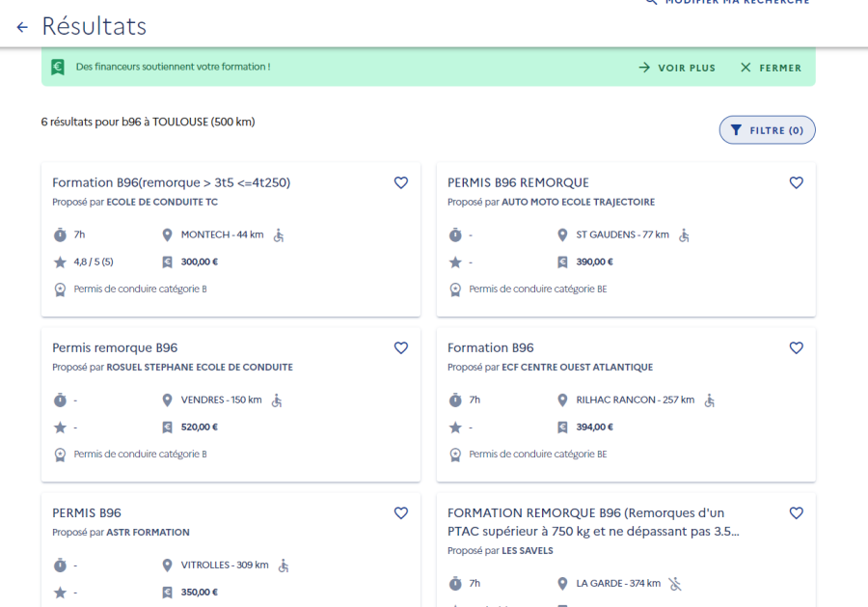Open the Permis remorque B96 listing title
The width and height of the screenshot is (868, 607).
[x=115, y=347]
